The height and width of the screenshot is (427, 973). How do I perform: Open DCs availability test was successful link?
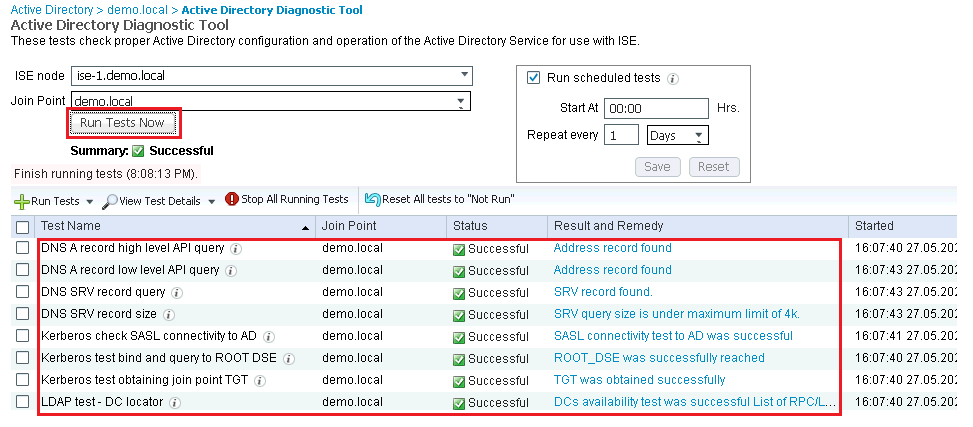(695, 402)
